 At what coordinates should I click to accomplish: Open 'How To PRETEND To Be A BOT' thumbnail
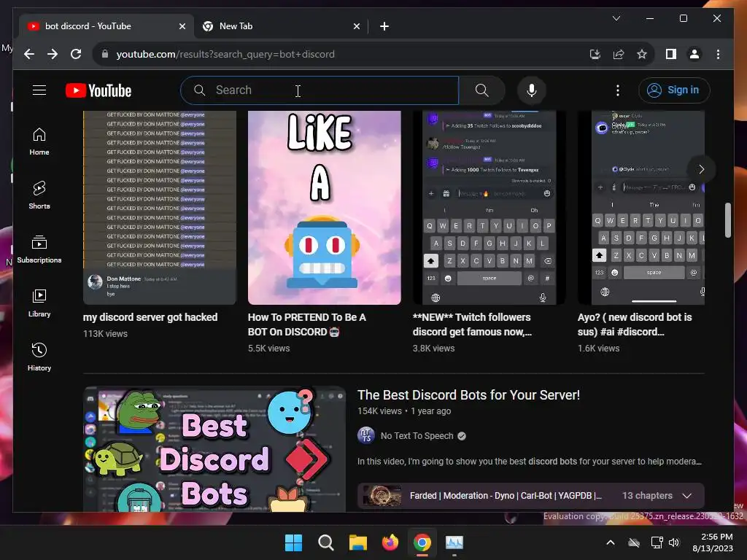pos(325,207)
